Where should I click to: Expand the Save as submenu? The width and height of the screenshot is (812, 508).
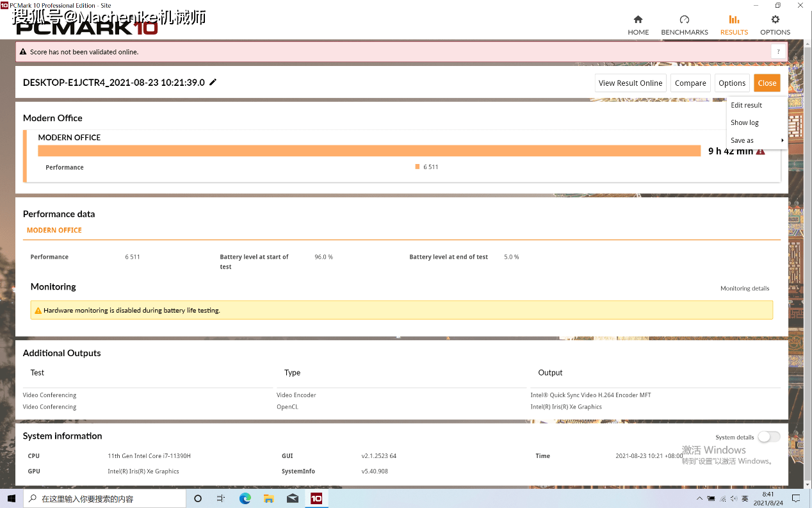(x=756, y=140)
